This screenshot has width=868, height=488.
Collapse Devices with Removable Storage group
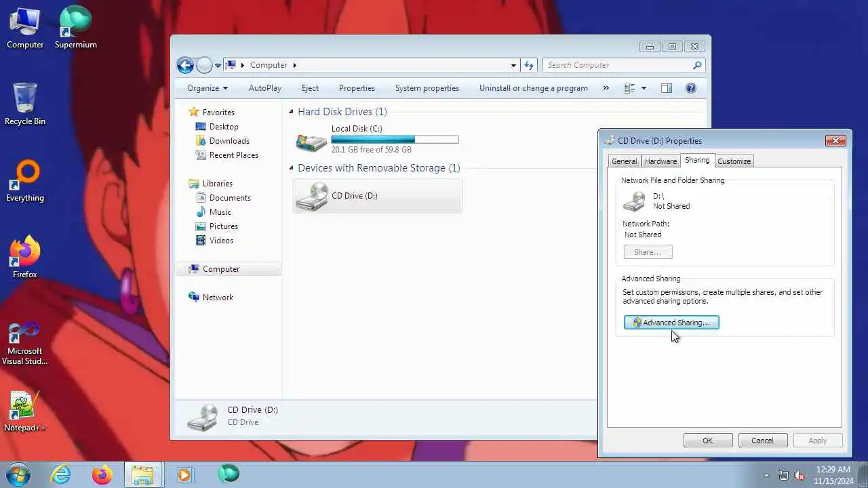coord(291,168)
